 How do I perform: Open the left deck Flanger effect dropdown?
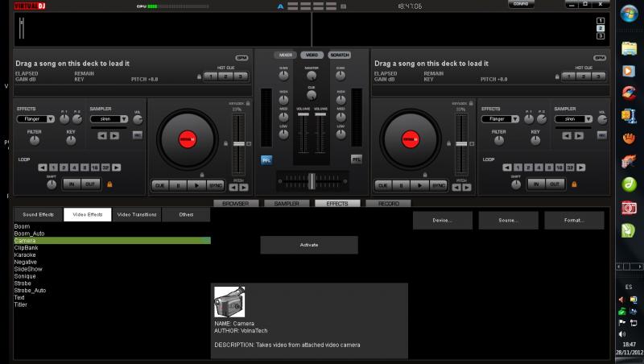(50, 119)
